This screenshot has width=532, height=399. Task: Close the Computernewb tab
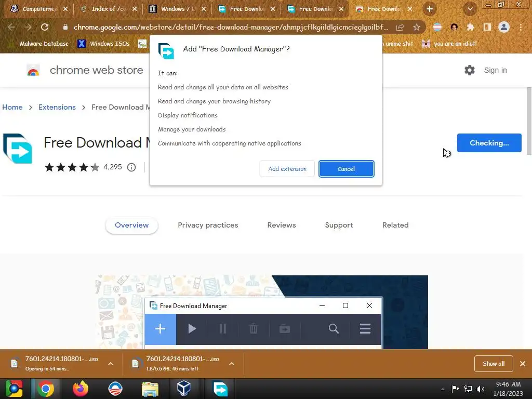coord(65,9)
